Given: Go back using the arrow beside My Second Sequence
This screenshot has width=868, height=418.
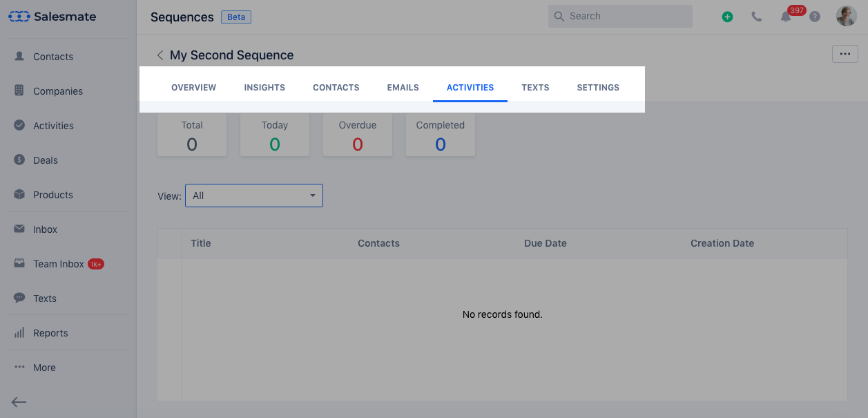Looking at the screenshot, I should pos(160,55).
